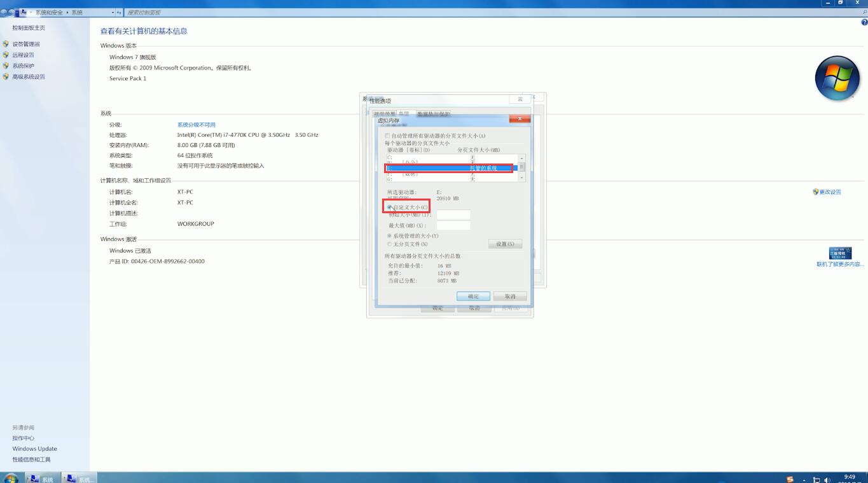Click the 联机了解更多内容 link

click(x=840, y=264)
